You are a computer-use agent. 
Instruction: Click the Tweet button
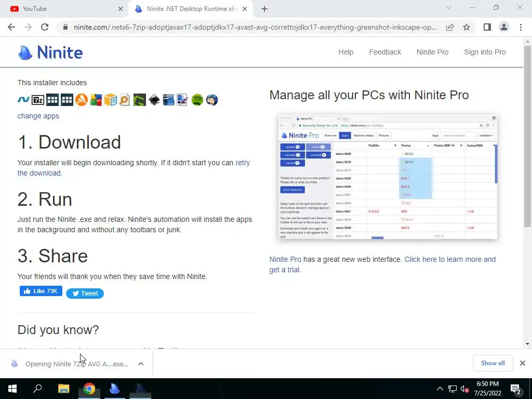85,294
